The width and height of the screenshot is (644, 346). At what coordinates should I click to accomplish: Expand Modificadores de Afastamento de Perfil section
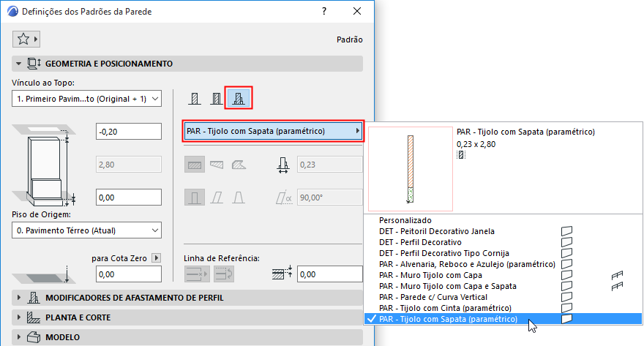18,298
